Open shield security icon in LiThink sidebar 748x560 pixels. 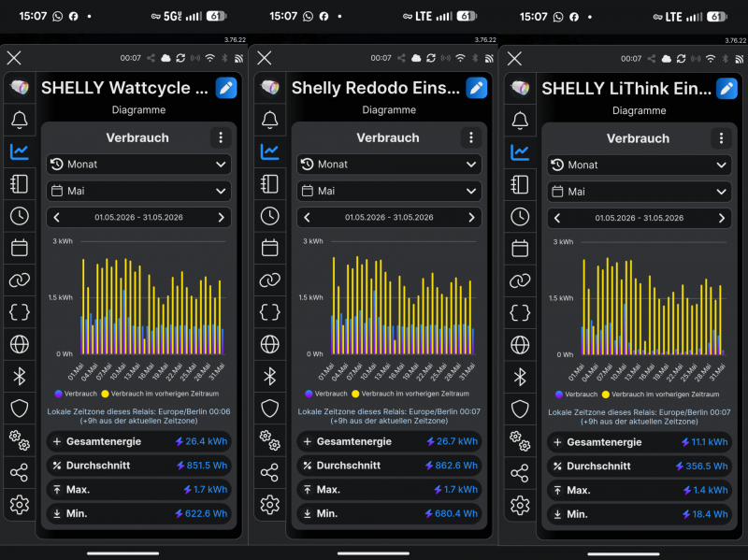(x=520, y=409)
